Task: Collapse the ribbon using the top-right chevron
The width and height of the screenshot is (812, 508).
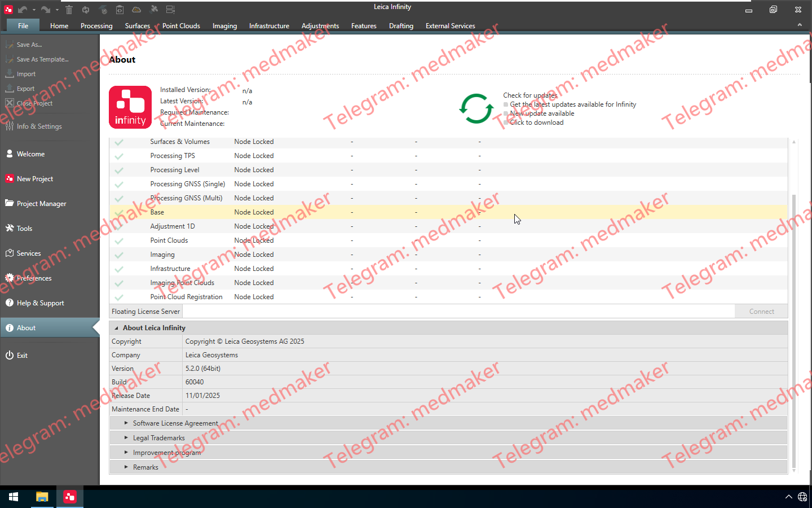Action: (x=799, y=25)
